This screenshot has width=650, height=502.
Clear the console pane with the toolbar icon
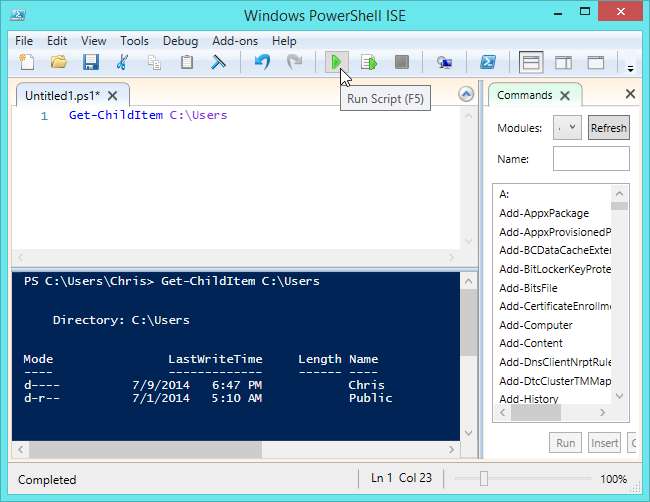pyautogui.click(x=218, y=62)
